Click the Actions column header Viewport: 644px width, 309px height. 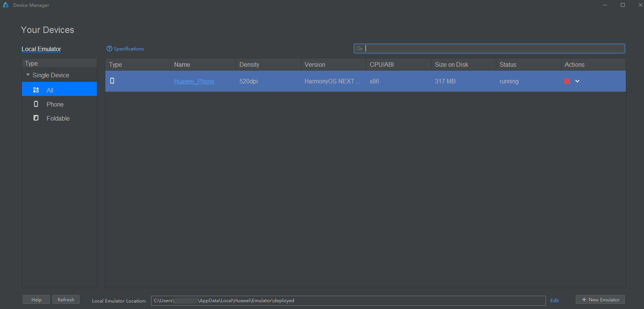click(593, 64)
